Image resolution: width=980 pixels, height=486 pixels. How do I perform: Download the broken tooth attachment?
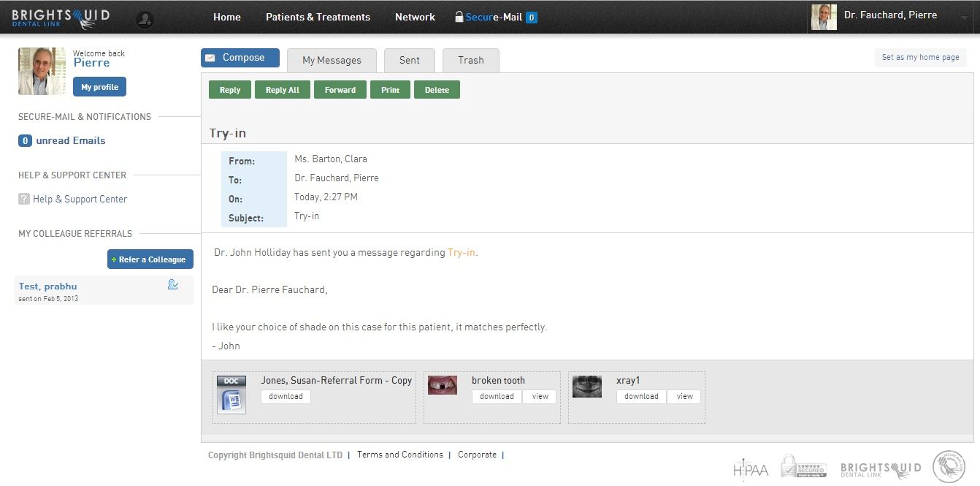pos(497,397)
